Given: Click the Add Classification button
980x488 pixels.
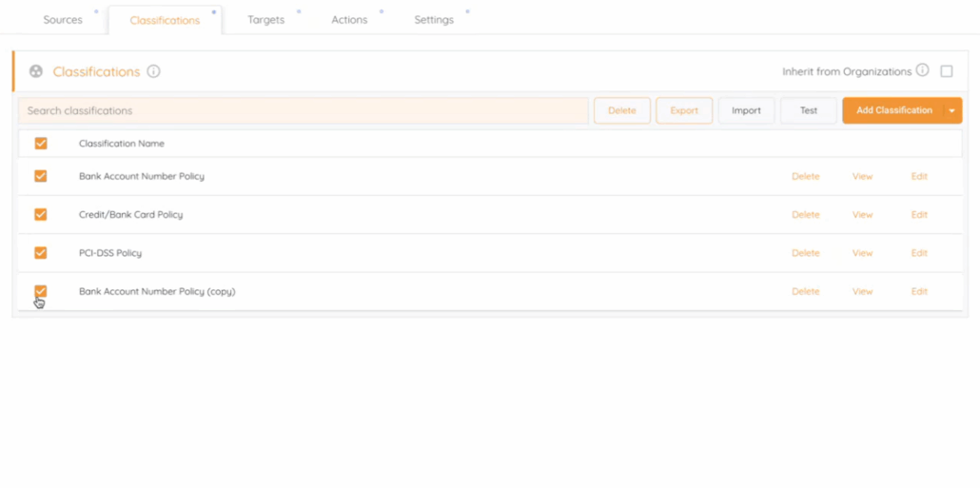Looking at the screenshot, I should 893,110.
